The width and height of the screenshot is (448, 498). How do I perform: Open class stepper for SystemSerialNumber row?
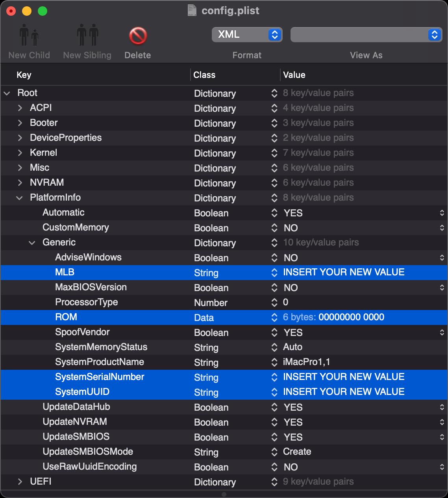click(274, 377)
